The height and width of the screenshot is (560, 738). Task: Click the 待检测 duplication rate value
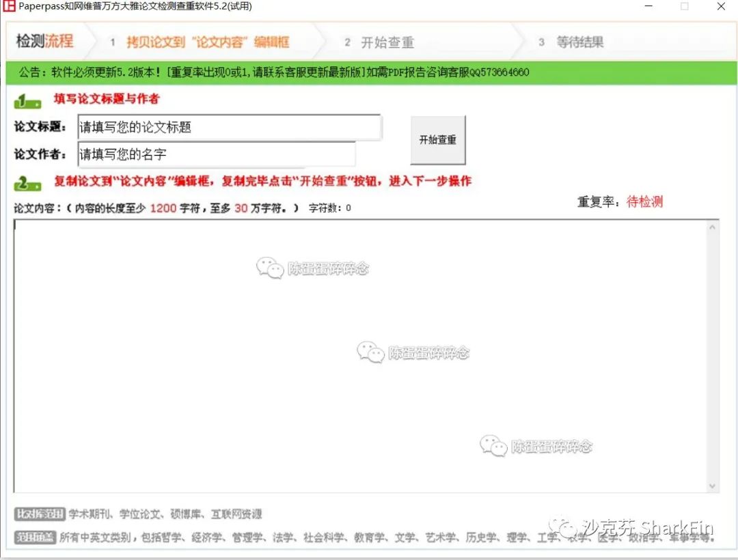coord(644,201)
